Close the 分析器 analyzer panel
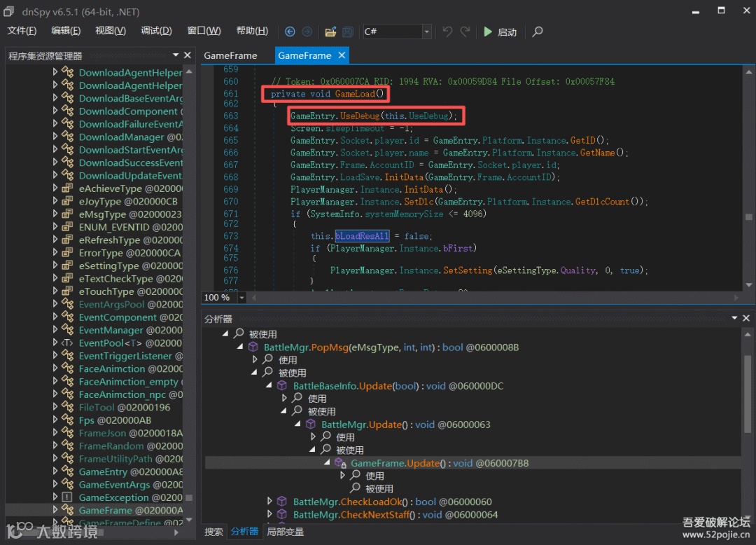756x545 pixels. click(x=745, y=318)
